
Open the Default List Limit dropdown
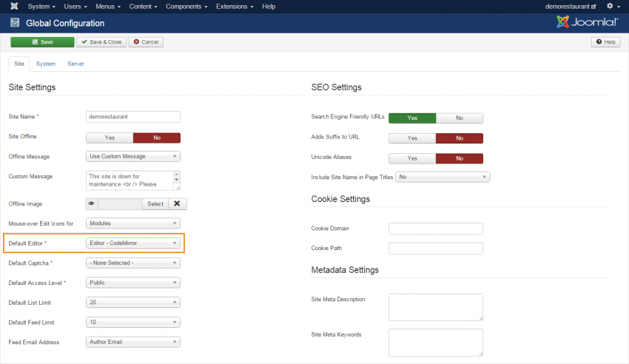point(133,303)
